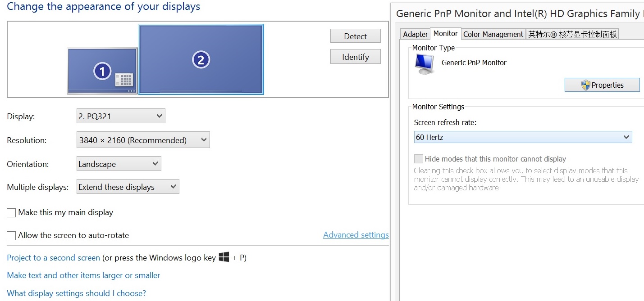This screenshot has height=301, width=644.
Task: Open the Resolution dropdown 3840 × 2160
Action: (x=143, y=140)
